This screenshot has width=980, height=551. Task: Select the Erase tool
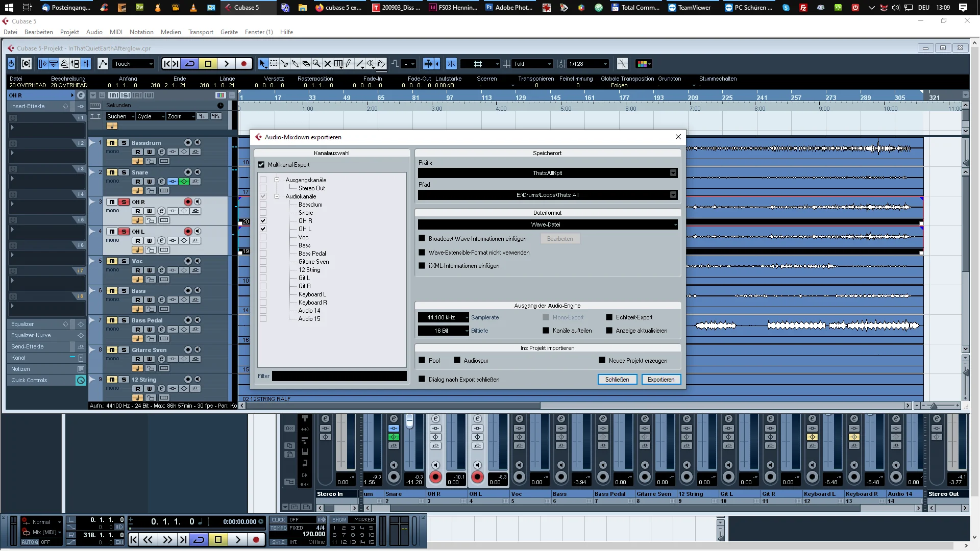(306, 64)
